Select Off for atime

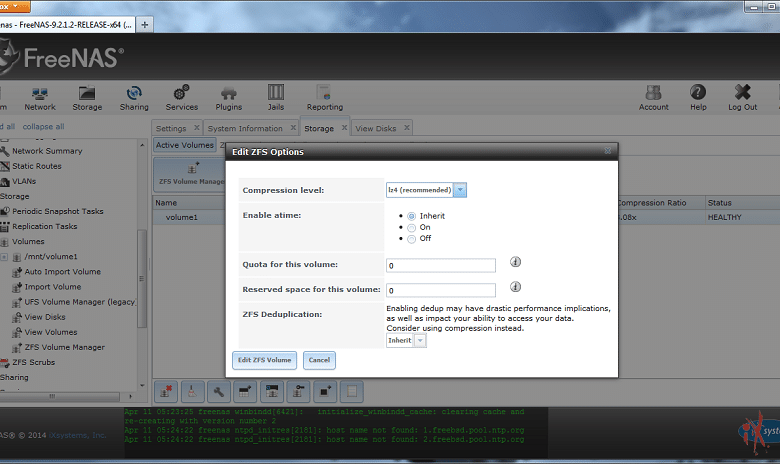tap(411, 239)
